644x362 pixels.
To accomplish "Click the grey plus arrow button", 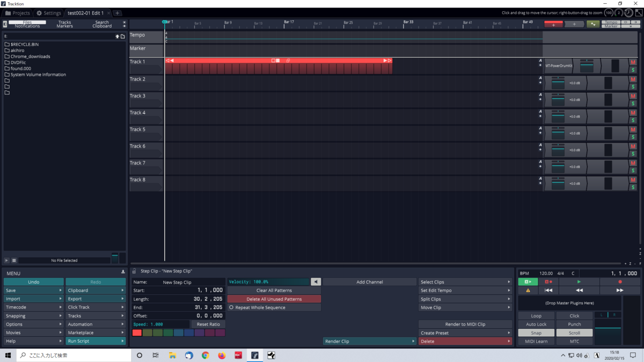I will pyautogui.click(x=574, y=24).
